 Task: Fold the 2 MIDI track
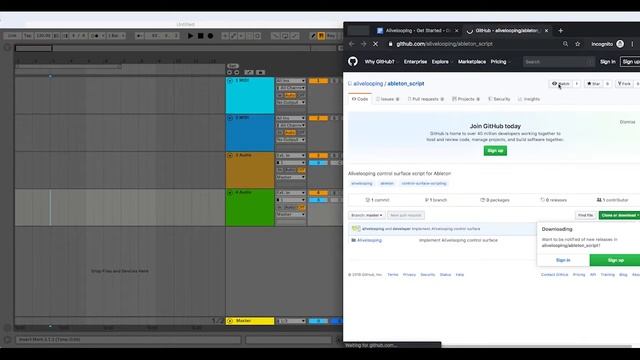click(230, 118)
